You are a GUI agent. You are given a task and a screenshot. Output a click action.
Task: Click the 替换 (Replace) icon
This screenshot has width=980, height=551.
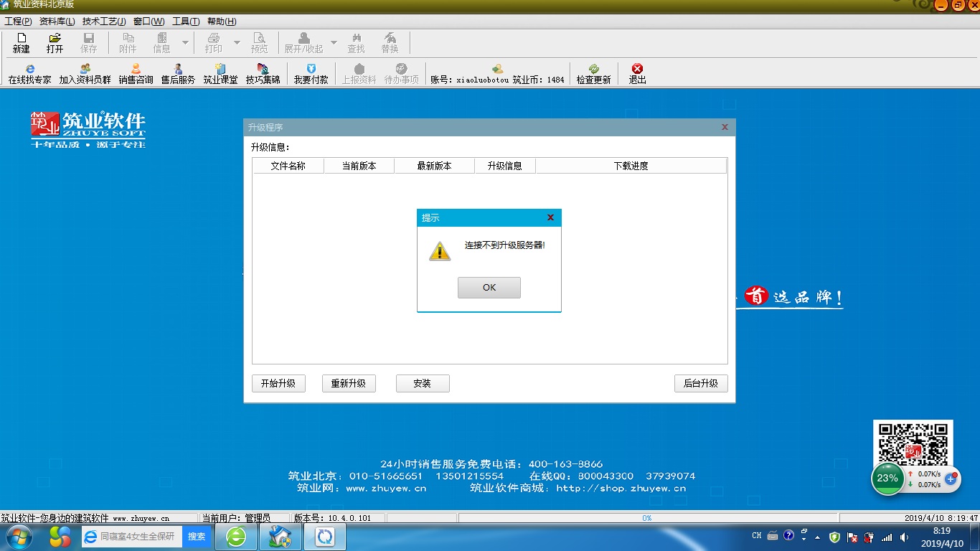pyautogui.click(x=390, y=42)
